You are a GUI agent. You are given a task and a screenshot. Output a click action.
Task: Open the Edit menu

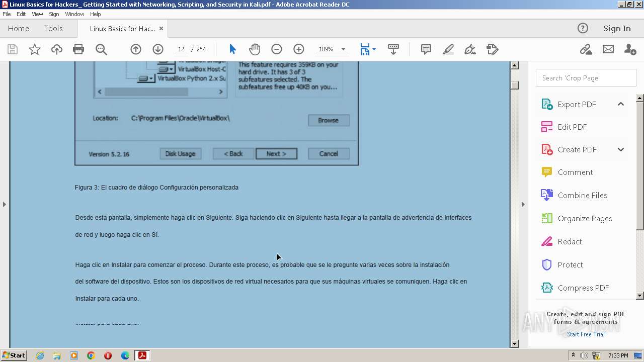pos(21,14)
